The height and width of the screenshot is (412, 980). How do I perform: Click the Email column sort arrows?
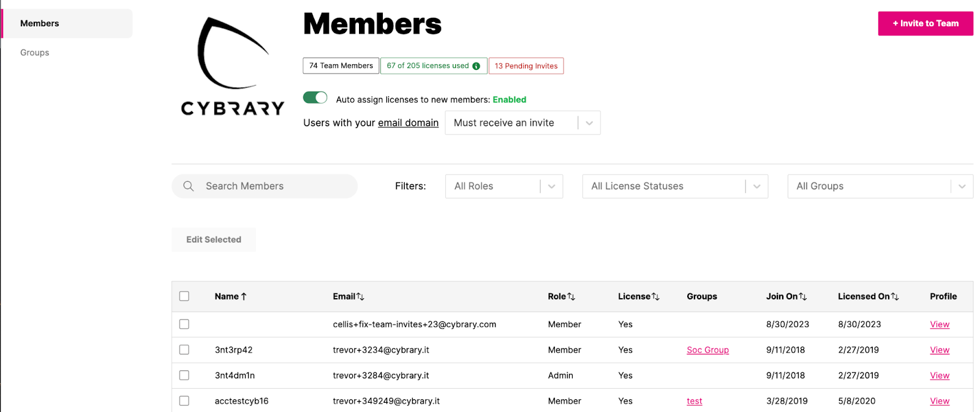(x=361, y=297)
